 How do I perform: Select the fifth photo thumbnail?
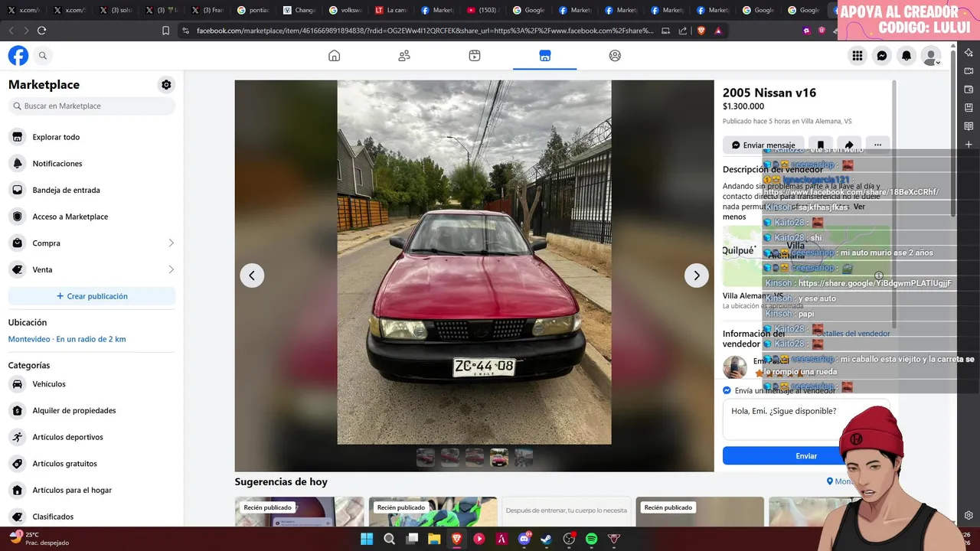524,458
